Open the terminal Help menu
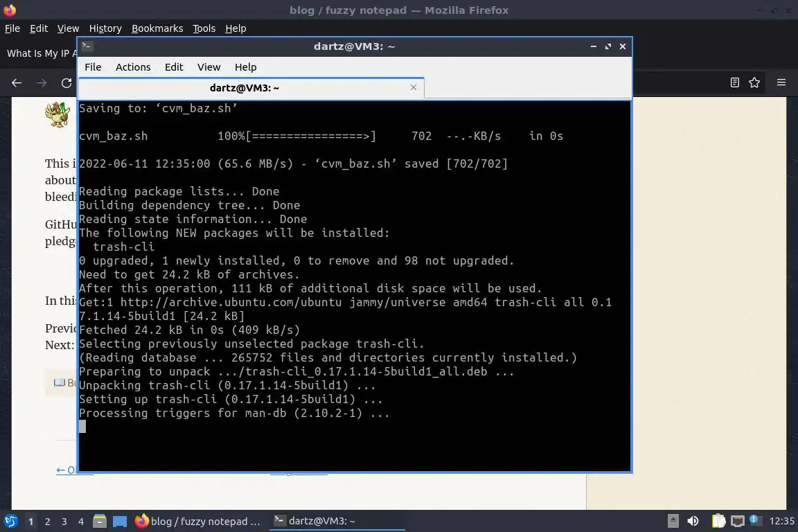 [x=245, y=67]
